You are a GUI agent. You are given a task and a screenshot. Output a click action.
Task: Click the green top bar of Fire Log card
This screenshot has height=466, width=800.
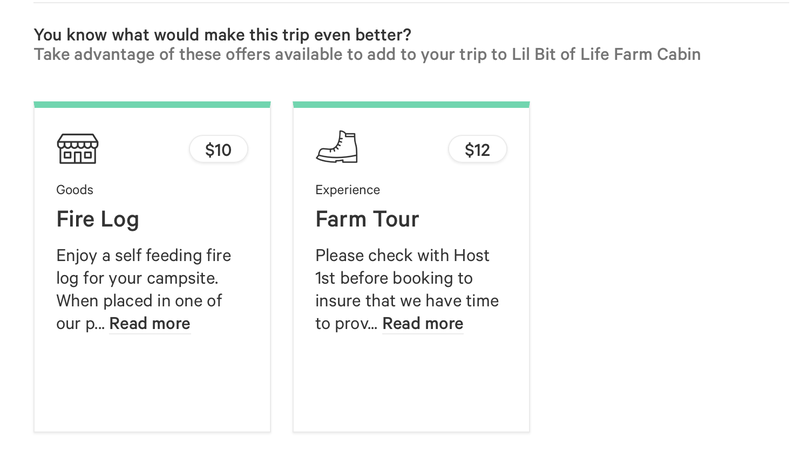(152, 104)
